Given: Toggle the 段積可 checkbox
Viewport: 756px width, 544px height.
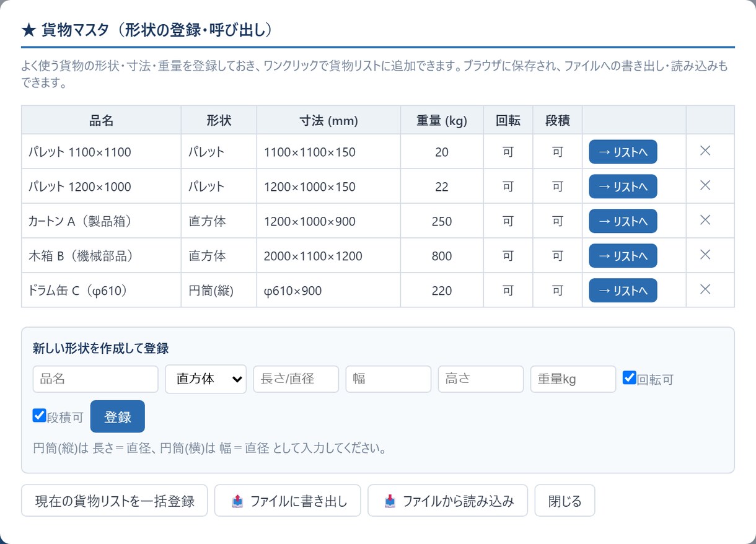Looking at the screenshot, I should (x=40, y=415).
